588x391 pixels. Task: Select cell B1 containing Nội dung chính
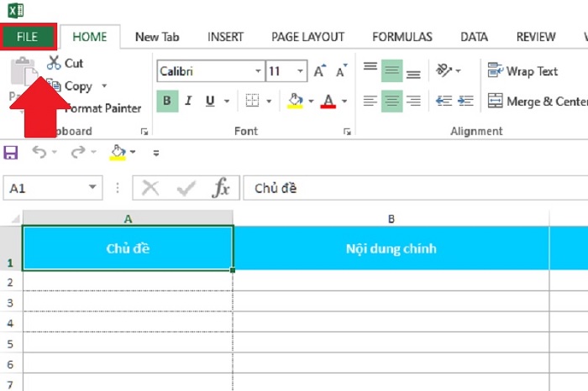(391, 249)
